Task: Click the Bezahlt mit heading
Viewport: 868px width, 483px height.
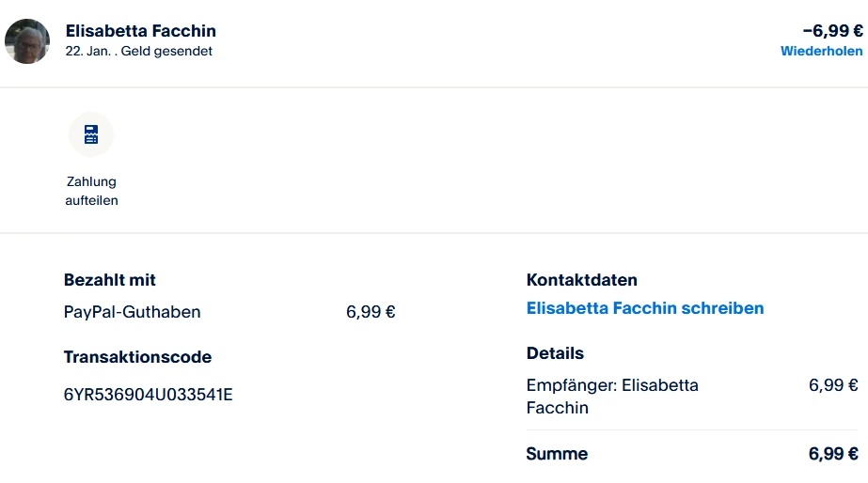Action: [x=110, y=280]
